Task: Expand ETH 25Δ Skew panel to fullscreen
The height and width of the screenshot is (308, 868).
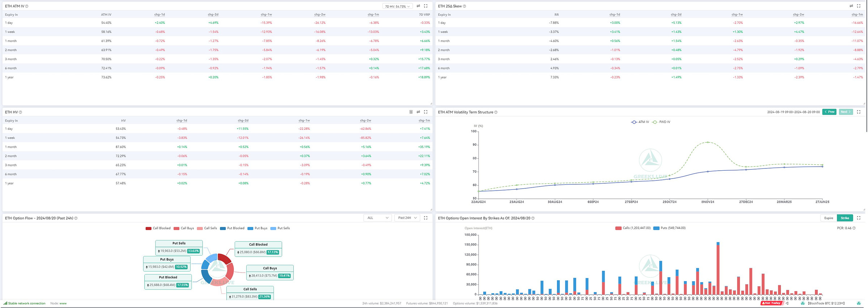Action: (x=859, y=6)
